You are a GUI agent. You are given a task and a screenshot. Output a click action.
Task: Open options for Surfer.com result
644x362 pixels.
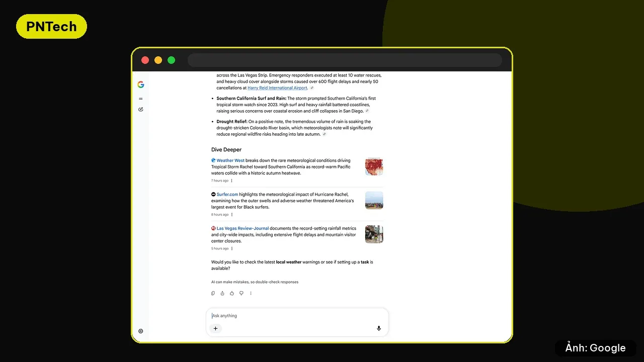231,215
